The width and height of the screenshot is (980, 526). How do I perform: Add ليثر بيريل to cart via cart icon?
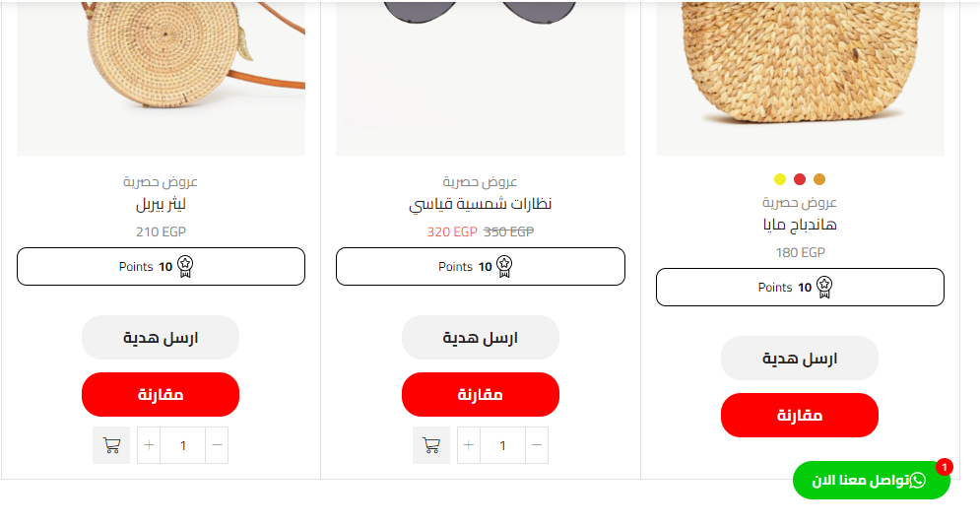click(111, 445)
